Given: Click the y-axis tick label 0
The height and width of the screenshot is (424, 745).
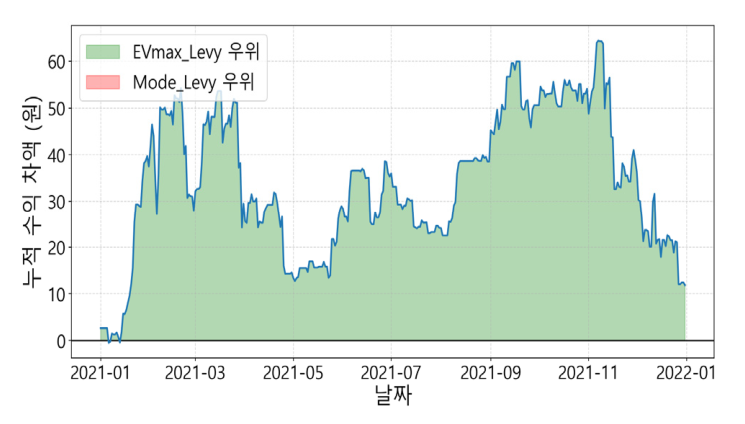Looking at the screenshot, I should coord(60,341).
